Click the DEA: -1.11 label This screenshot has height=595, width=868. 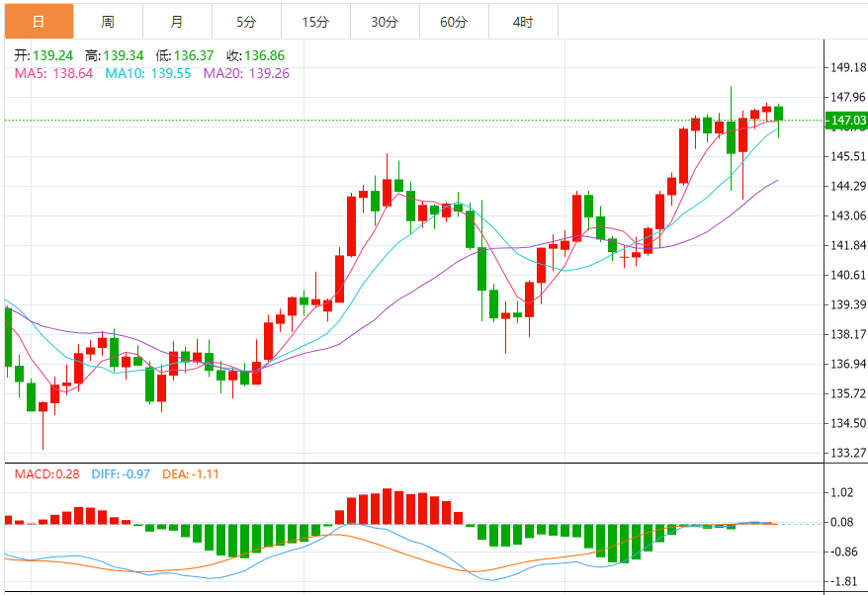191,474
